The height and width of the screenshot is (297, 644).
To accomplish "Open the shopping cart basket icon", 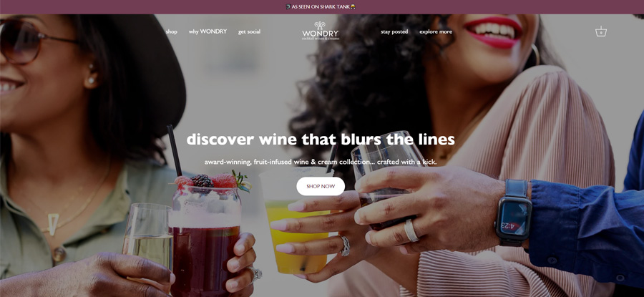I will pyautogui.click(x=601, y=31).
